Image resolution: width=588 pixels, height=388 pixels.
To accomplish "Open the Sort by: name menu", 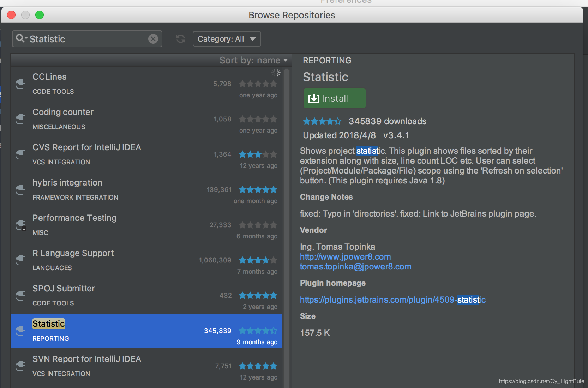I will (253, 60).
